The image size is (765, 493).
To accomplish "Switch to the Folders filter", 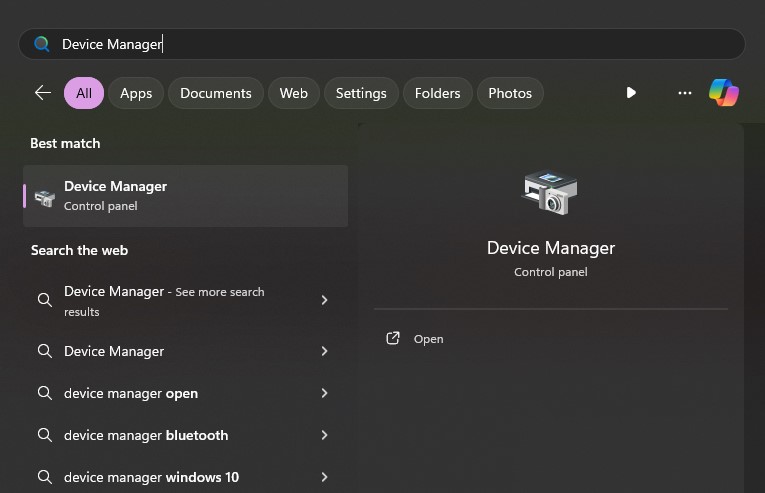I will (438, 93).
